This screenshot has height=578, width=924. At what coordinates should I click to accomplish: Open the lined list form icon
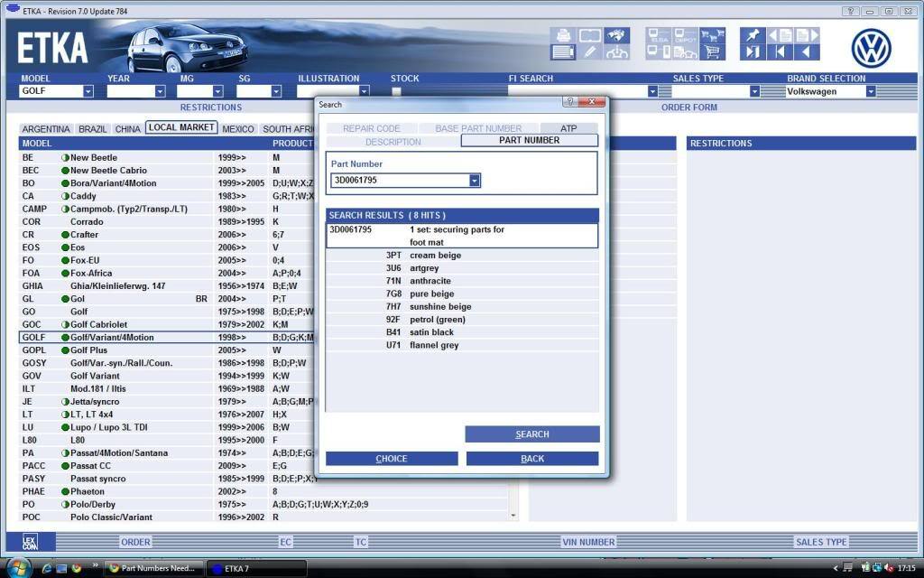[563, 51]
